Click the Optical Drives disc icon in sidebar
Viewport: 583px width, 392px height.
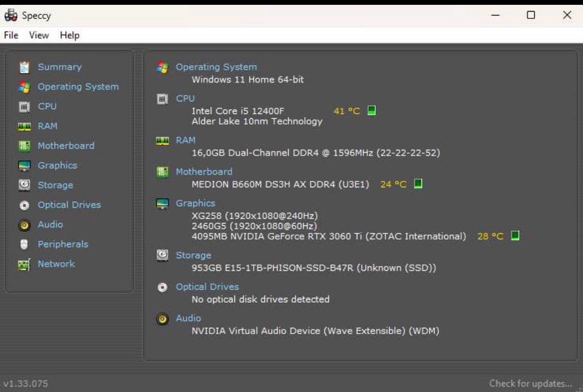coord(24,205)
